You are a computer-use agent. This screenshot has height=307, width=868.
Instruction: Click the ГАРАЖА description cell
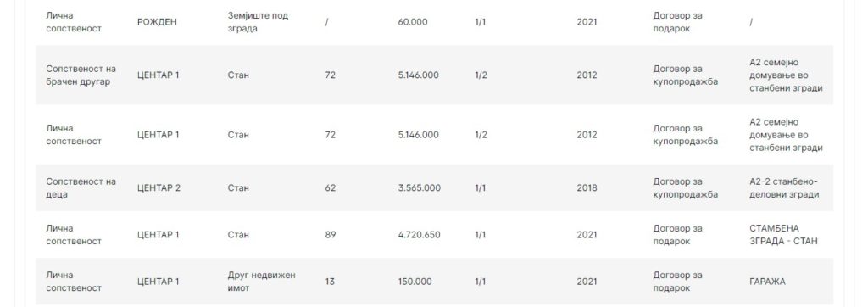[x=767, y=282]
